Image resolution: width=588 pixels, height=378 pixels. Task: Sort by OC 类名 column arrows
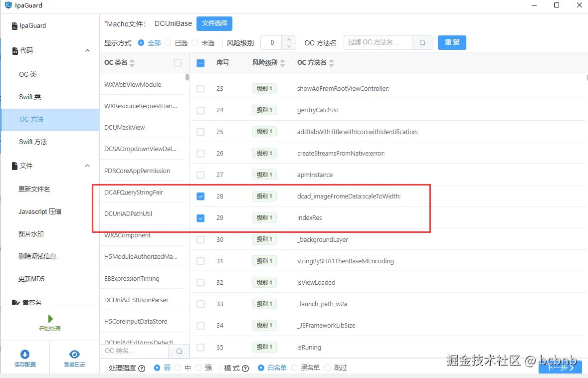(132, 63)
